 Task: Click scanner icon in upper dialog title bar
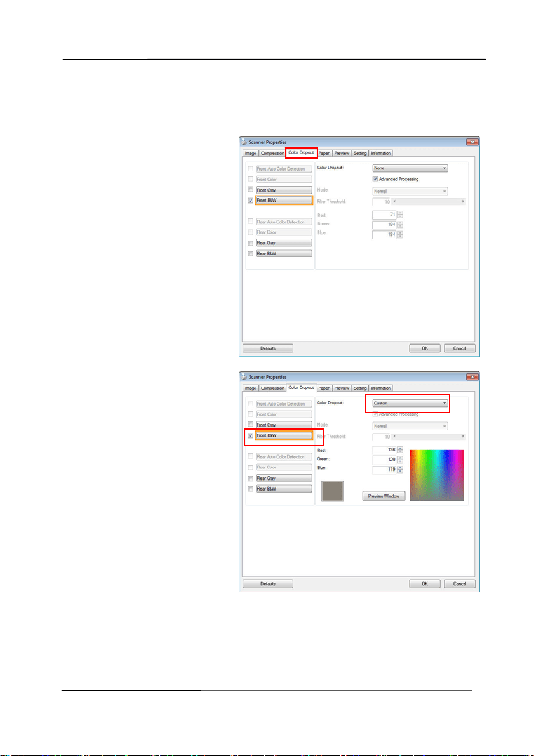(x=244, y=142)
